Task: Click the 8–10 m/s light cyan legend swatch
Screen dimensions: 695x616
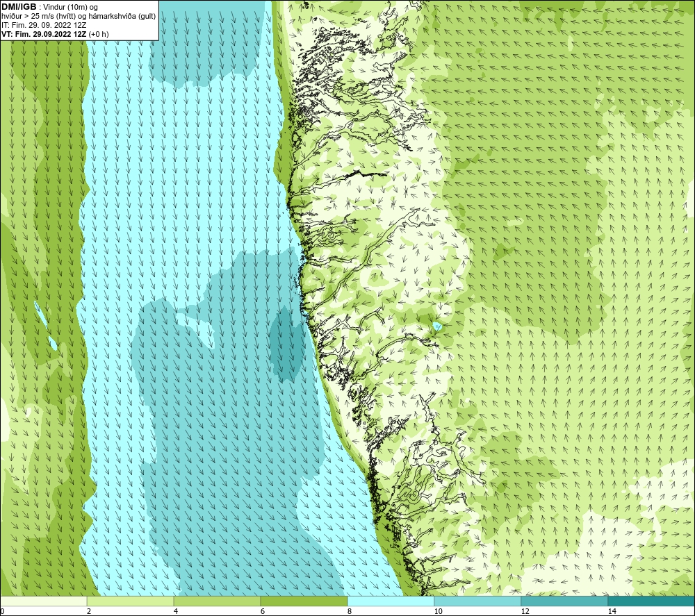Action: click(x=391, y=601)
